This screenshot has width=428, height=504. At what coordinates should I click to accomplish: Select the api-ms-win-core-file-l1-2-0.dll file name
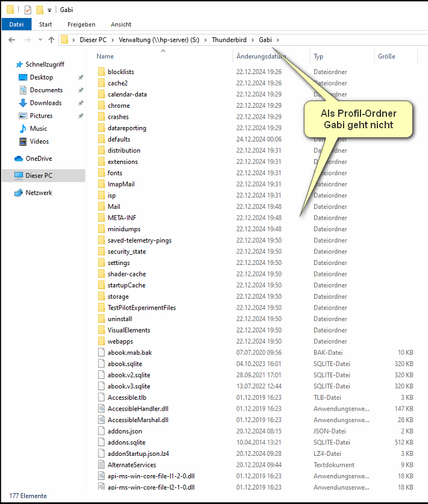pos(151,476)
